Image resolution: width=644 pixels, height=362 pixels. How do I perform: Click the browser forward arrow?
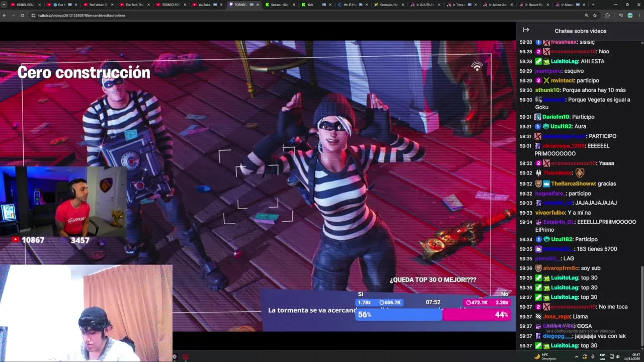13,16
